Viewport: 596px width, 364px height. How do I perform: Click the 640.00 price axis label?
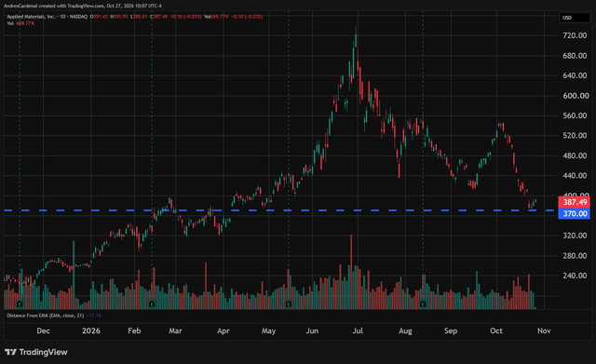(575, 75)
